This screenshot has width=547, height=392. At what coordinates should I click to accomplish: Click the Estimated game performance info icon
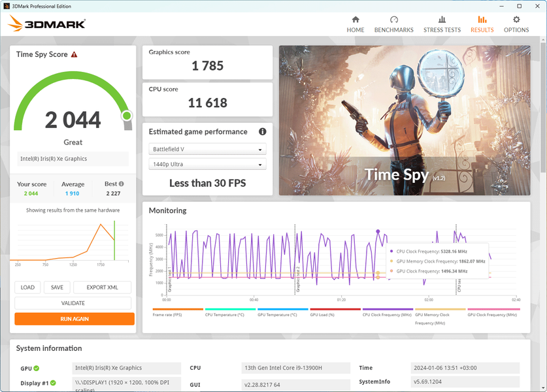(262, 131)
